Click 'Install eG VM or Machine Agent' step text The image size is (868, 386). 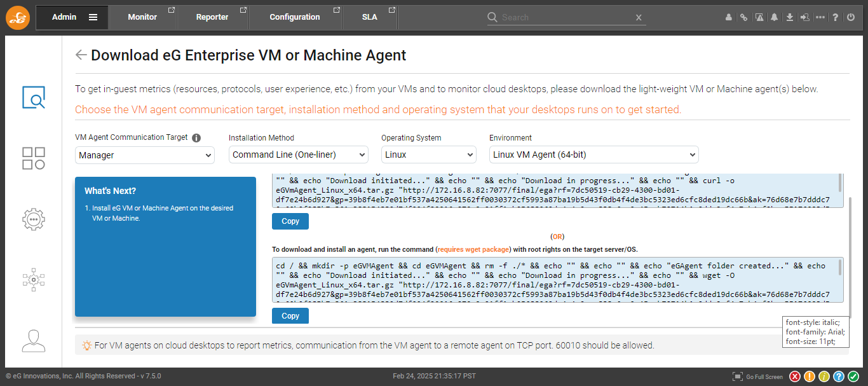click(163, 213)
